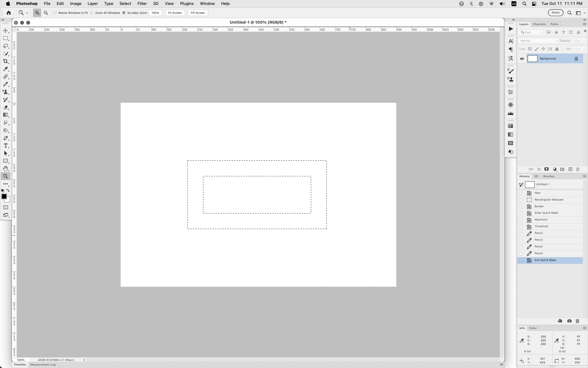Screen dimensions: 588x368
Task: Click the Fit Screen button
Action: click(x=175, y=13)
